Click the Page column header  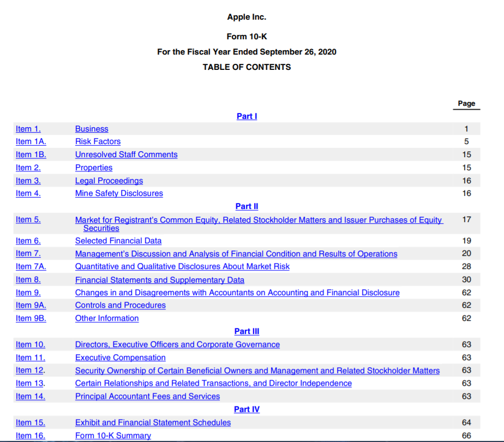(x=466, y=104)
